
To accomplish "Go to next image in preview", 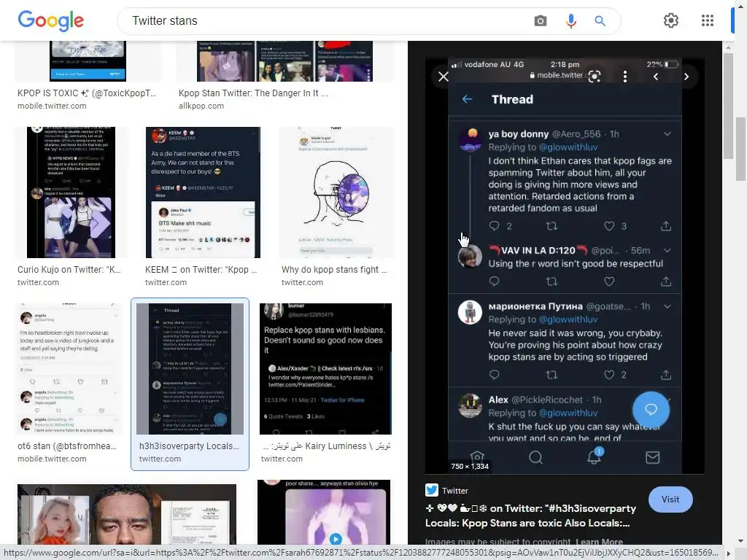I will (686, 76).
